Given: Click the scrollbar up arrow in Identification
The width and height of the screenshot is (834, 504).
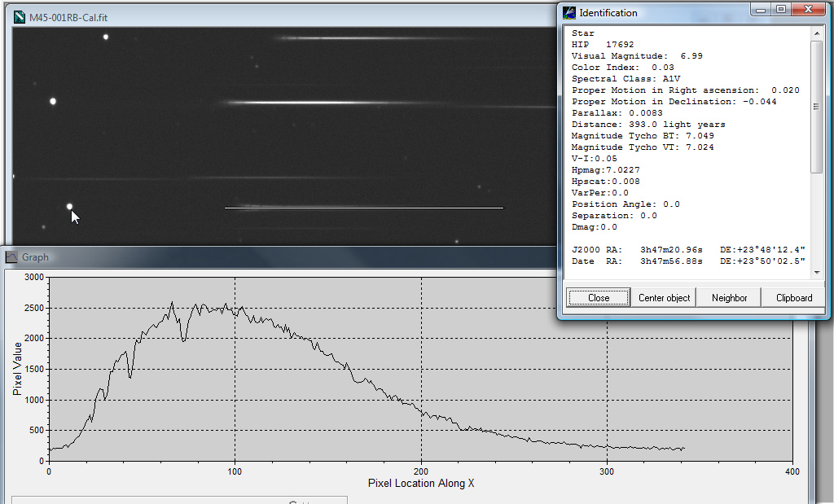Looking at the screenshot, I should pos(816,33).
